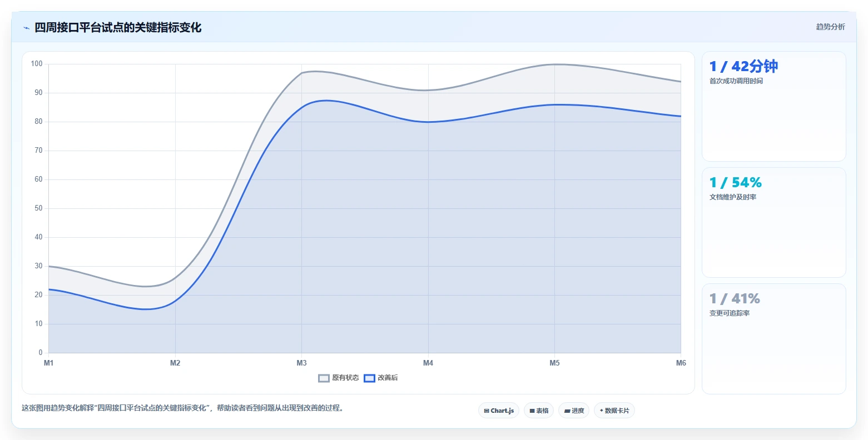Click the 趋势分析 label in the header
Screen dimensions: 868x440
coord(830,27)
